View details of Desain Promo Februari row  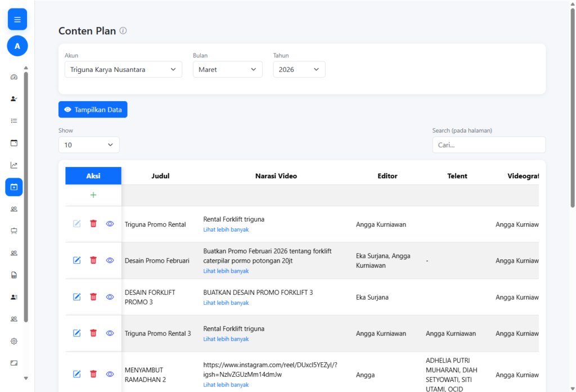tap(110, 260)
